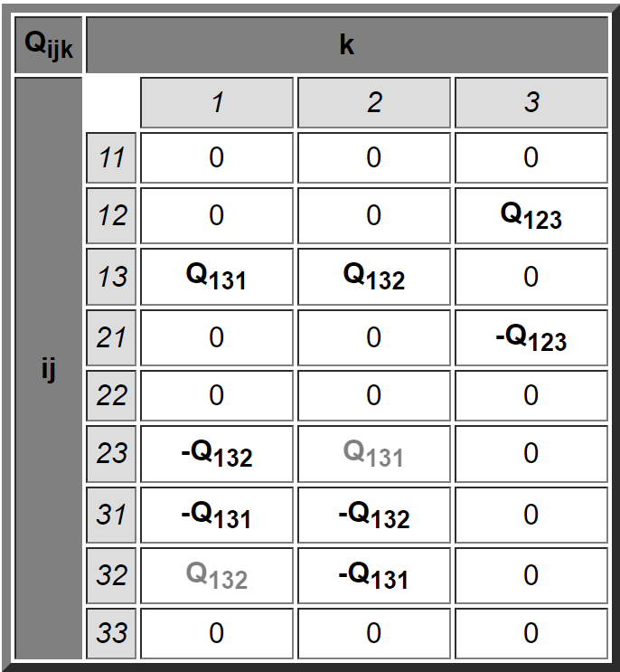Select the greyed Q132 cell in row 32
Screen dimensions: 620x672
click(217, 575)
